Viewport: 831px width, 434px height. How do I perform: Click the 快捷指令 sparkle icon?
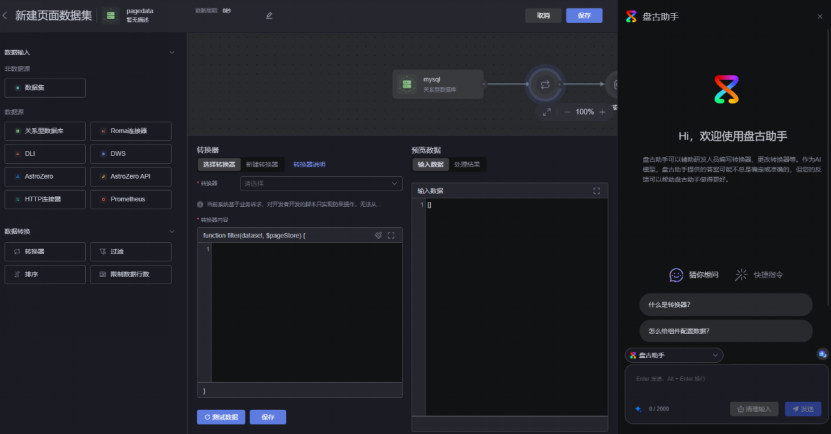click(741, 274)
